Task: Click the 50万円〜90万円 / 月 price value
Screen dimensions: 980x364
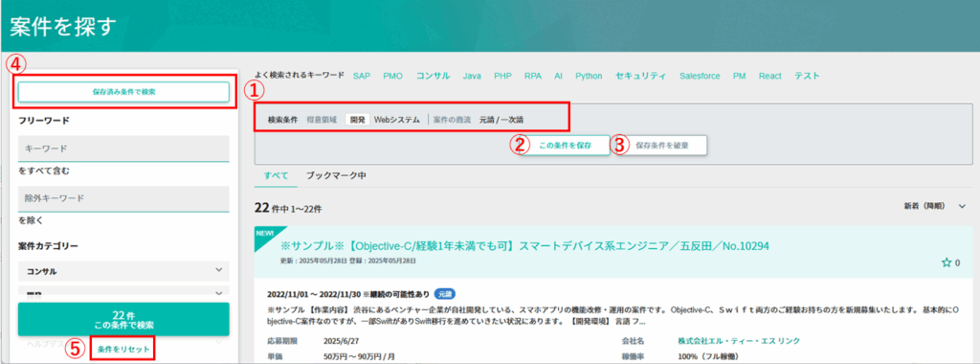Action: pyautogui.click(x=359, y=356)
